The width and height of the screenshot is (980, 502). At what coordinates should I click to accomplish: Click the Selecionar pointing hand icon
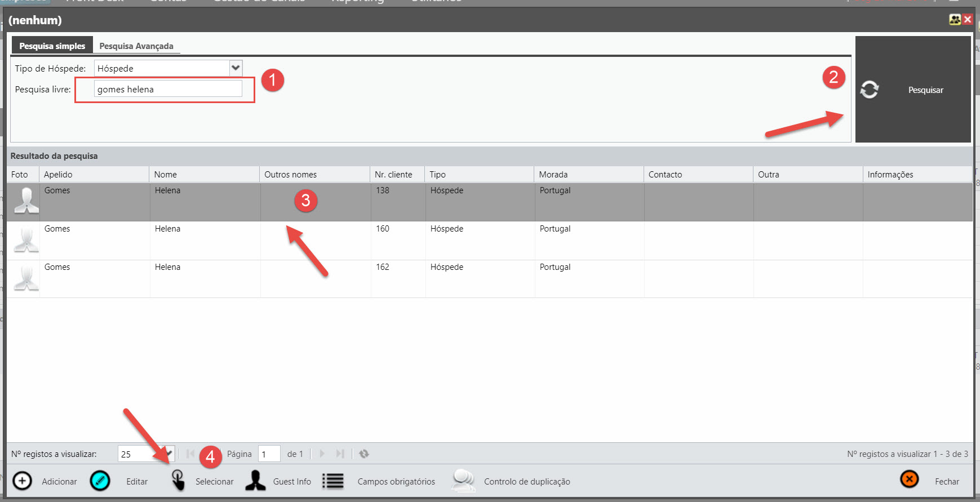(x=178, y=481)
